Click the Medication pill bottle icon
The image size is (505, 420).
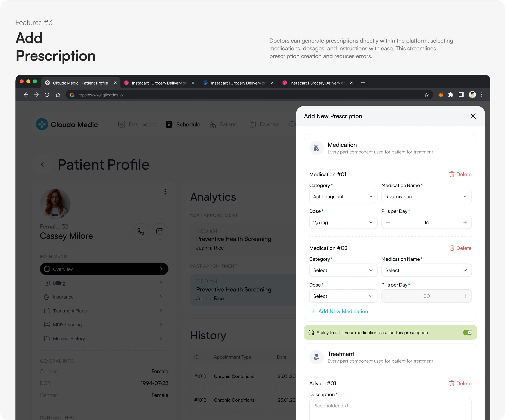click(317, 148)
